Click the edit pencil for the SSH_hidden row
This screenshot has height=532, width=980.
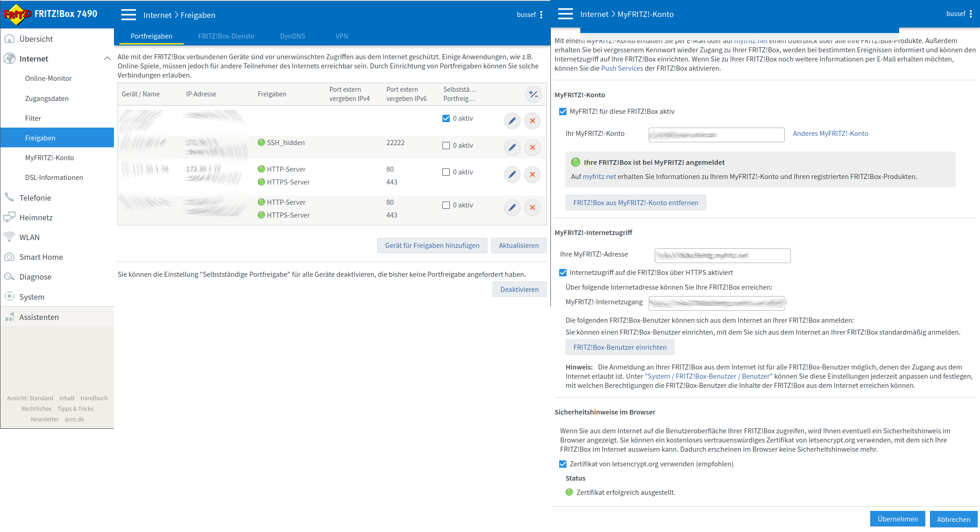pyautogui.click(x=512, y=147)
